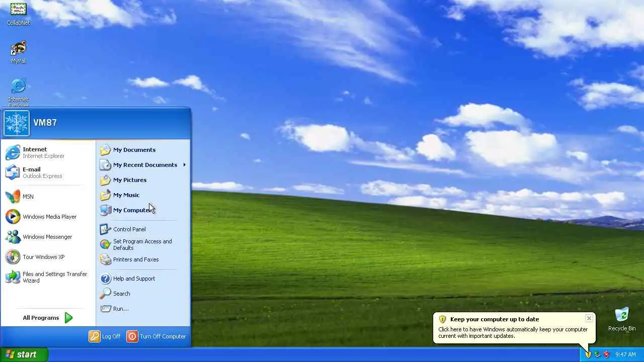Click the green start button
The image size is (644, 362).
tap(24, 354)
